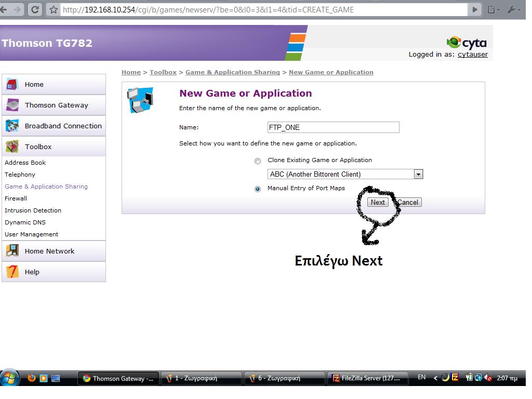
Task: Reload the page with the refresh button
Action: [35, 9]
